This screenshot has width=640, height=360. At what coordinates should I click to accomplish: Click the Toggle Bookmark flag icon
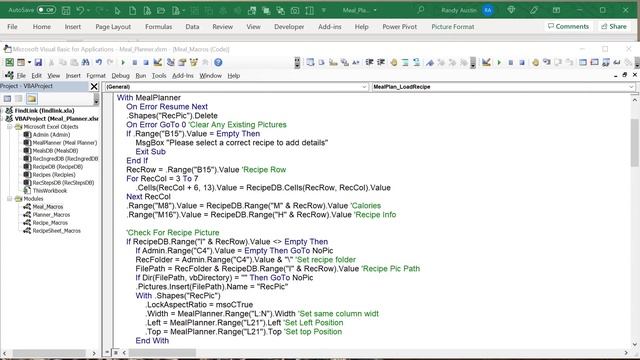point(430,62)
